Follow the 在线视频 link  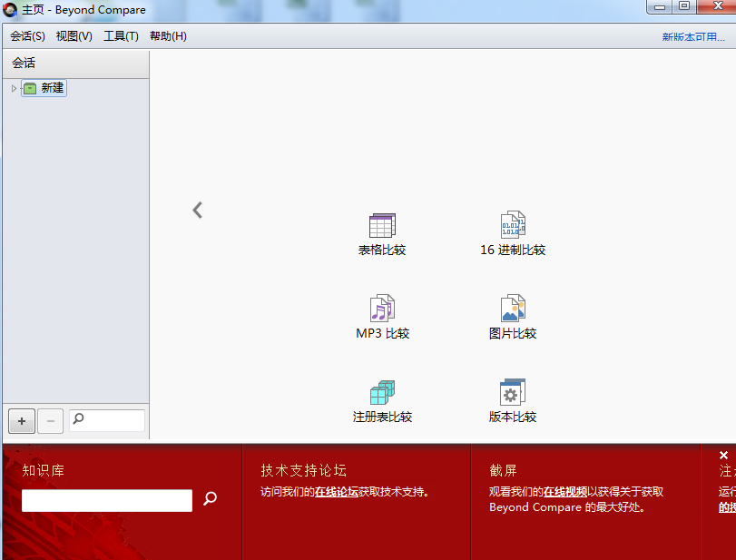(x=565, y=492)
